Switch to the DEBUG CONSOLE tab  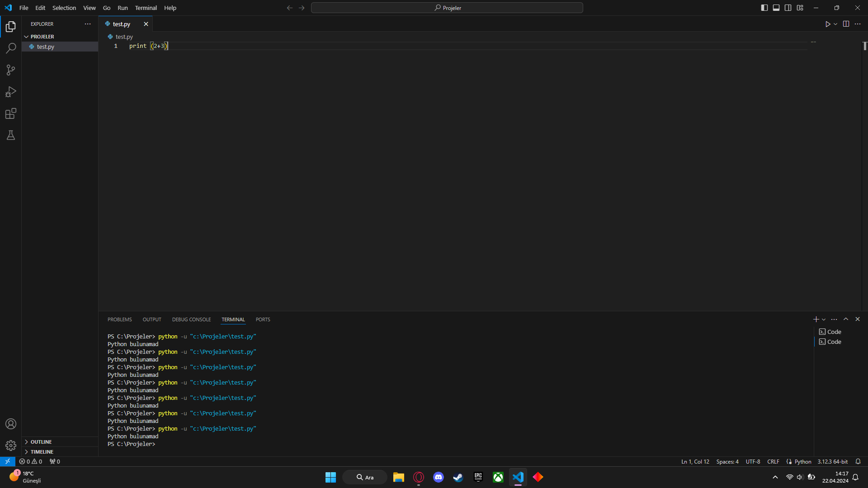(191, 319)
